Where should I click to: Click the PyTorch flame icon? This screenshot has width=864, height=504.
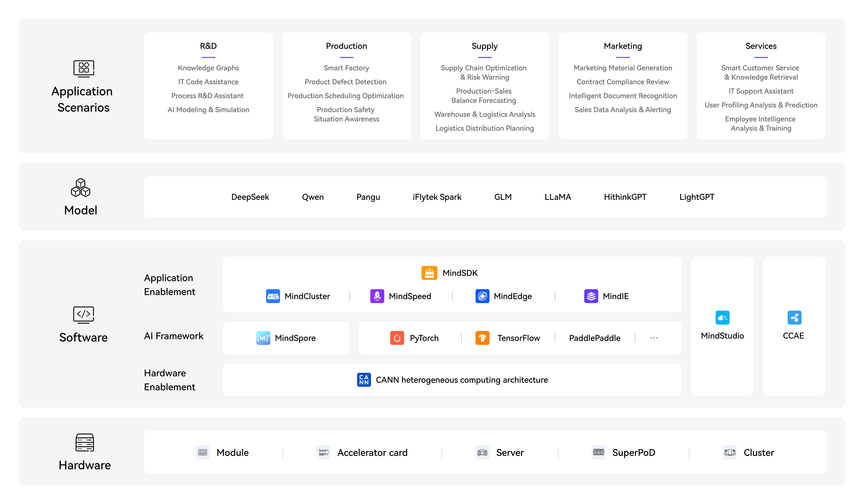[397, 338]
